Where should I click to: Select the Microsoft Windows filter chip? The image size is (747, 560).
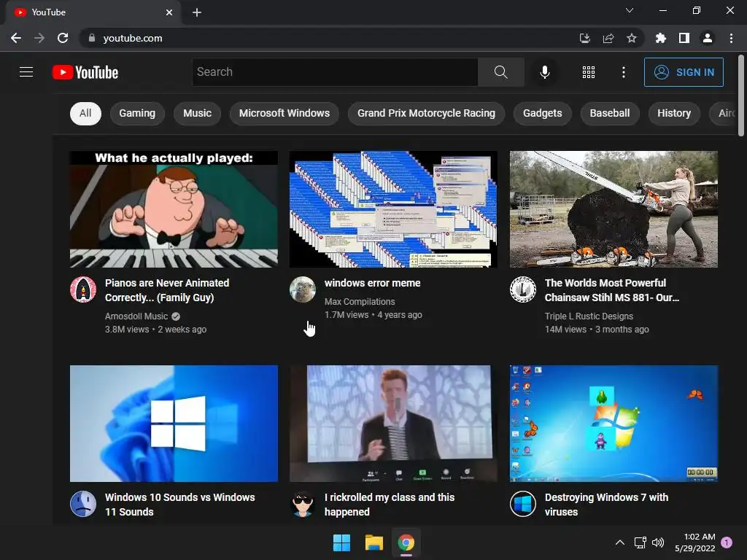pos(285,113)
